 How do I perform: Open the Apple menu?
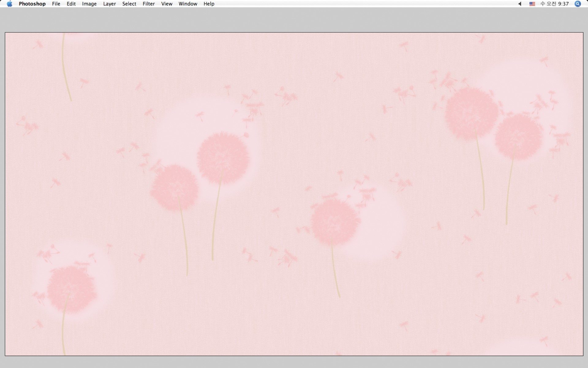point(9,4)
